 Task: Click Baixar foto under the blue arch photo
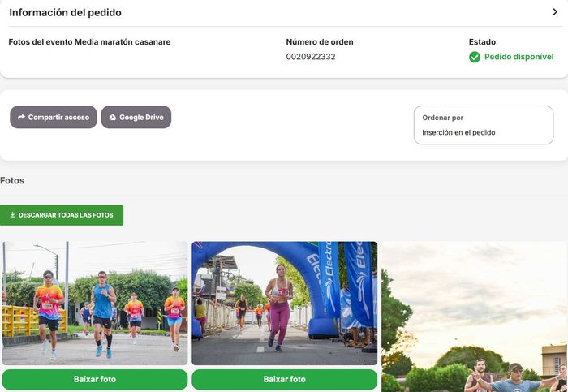pos(284,379)
